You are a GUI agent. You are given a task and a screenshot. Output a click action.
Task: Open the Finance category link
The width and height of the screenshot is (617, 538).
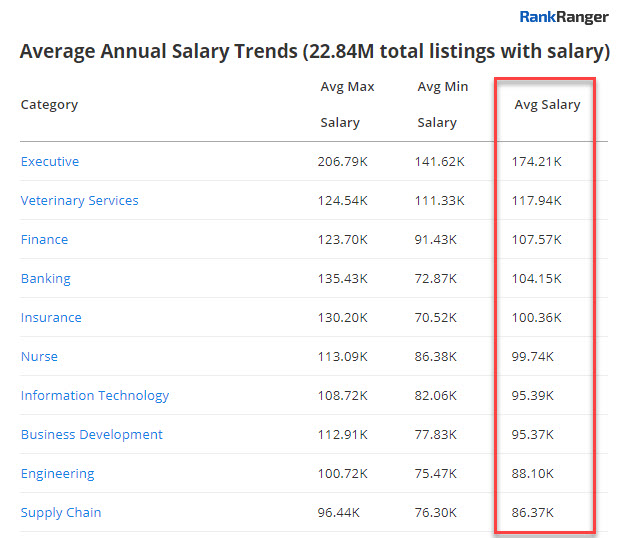(45, 240)
